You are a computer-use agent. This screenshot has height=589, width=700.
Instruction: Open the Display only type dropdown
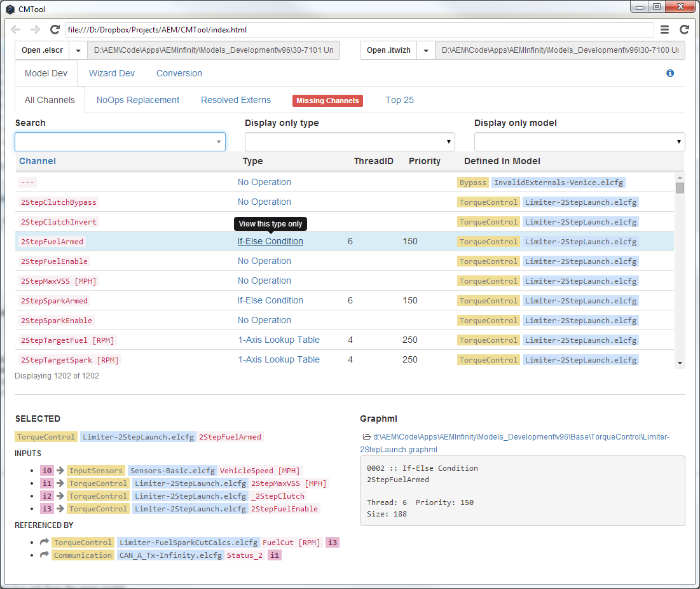[x=350, y=142]
